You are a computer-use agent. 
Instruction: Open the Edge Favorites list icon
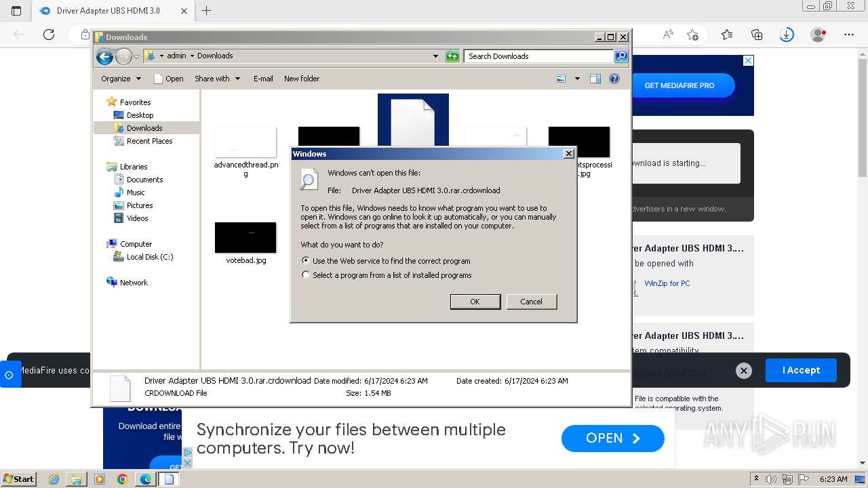click(727, 35)
